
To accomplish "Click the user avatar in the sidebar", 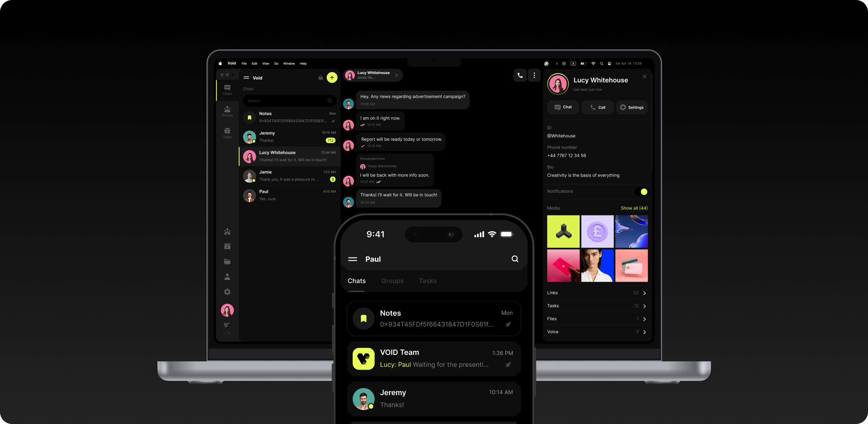I will [227, 310].
